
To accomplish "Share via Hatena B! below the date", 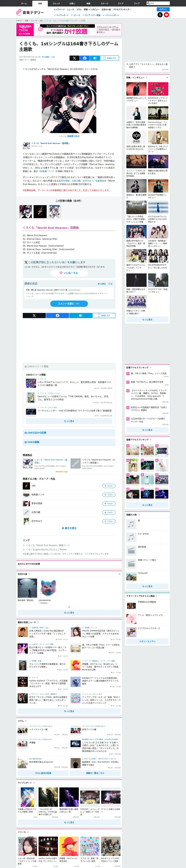I will (x=95, y=58).
